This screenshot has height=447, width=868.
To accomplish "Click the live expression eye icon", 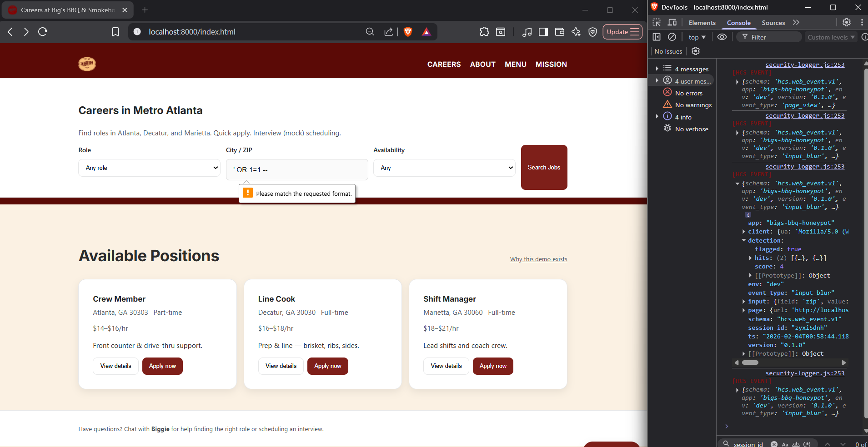I will pyautogui.click(x=722, y=37).
